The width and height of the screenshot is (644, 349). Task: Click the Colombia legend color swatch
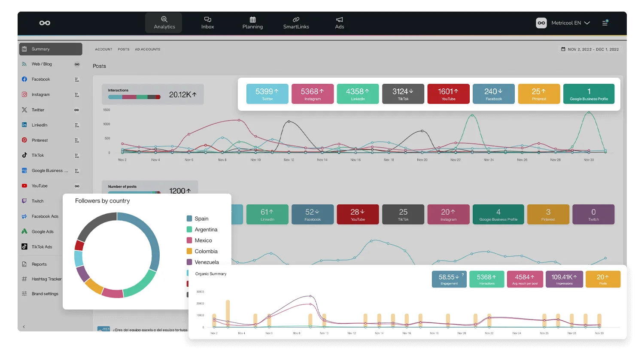click(x=189, y=251)
